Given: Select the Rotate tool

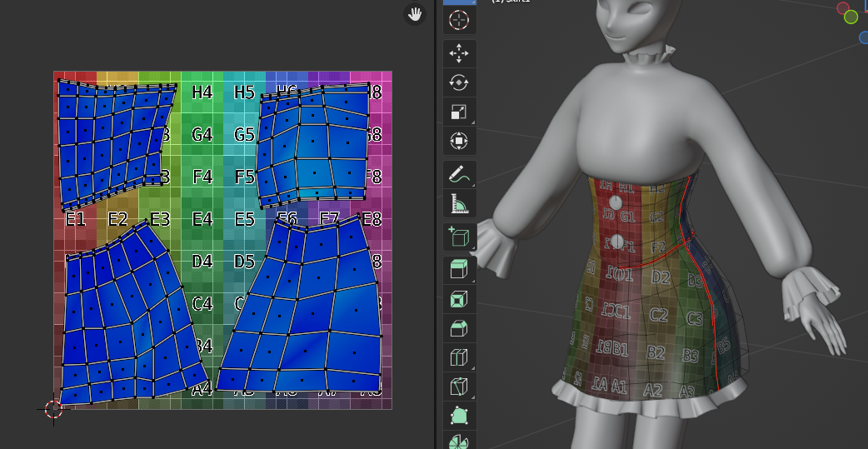Looking at the screenshot, I should tap(460, 82).
